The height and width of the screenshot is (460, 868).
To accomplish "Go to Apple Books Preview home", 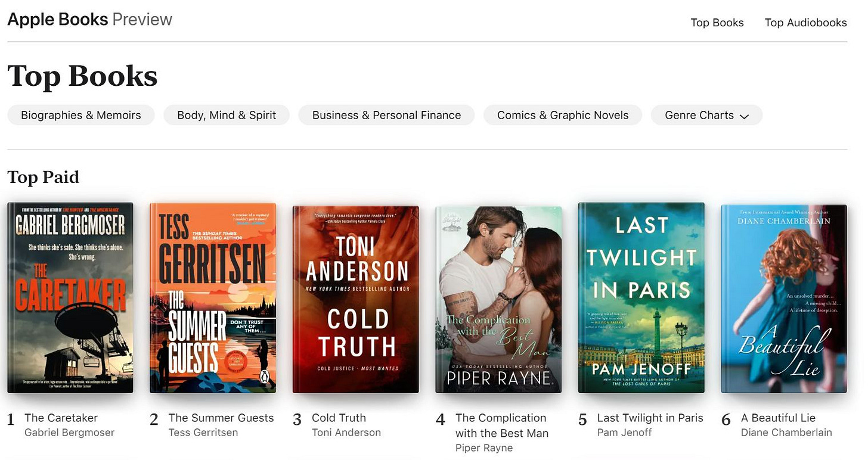I will (89, 19).
